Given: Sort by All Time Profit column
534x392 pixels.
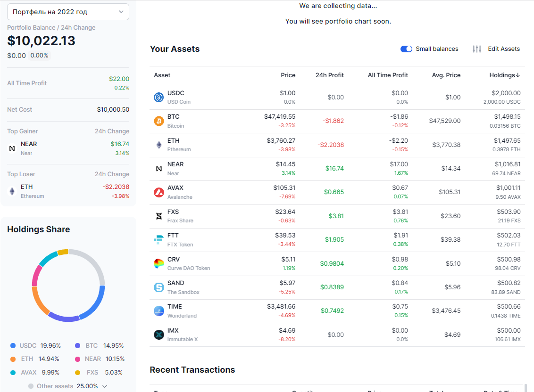Looking at the screenshot, I should [x=388, y=75].
